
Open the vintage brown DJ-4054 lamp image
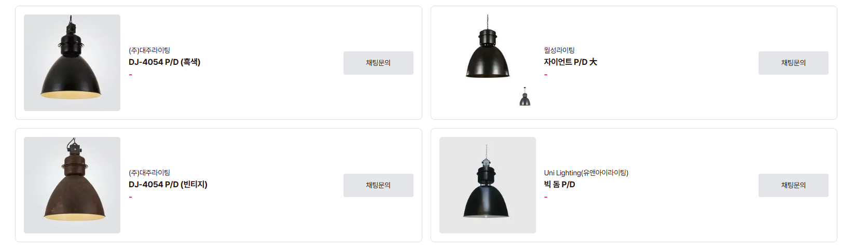coord(72,185)
